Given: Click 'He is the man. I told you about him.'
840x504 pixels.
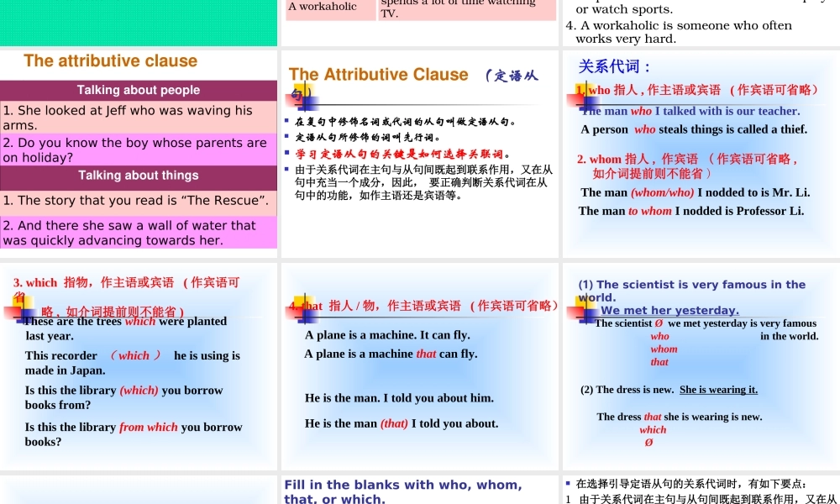Looking at the screenshot, I should click(399, 398).
